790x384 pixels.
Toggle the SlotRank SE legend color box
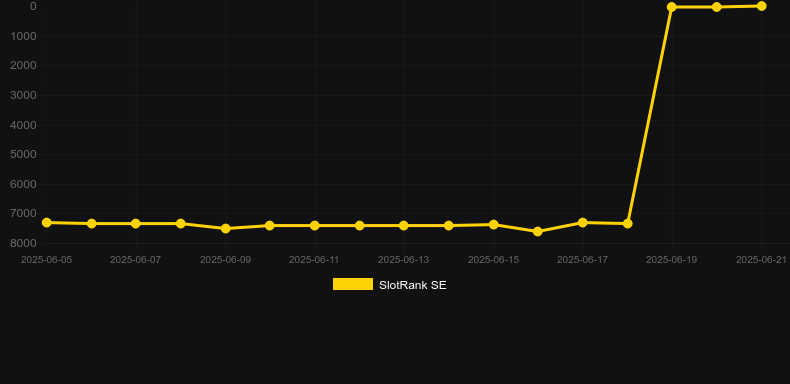(x=353, y=284)
